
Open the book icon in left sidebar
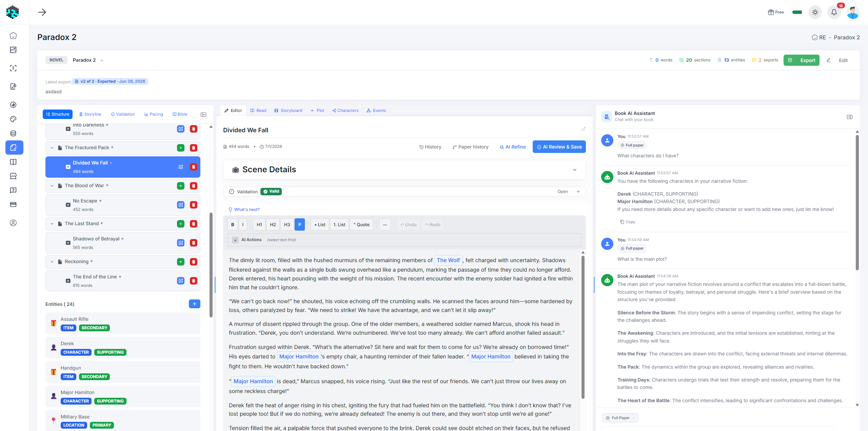(13, 162)
